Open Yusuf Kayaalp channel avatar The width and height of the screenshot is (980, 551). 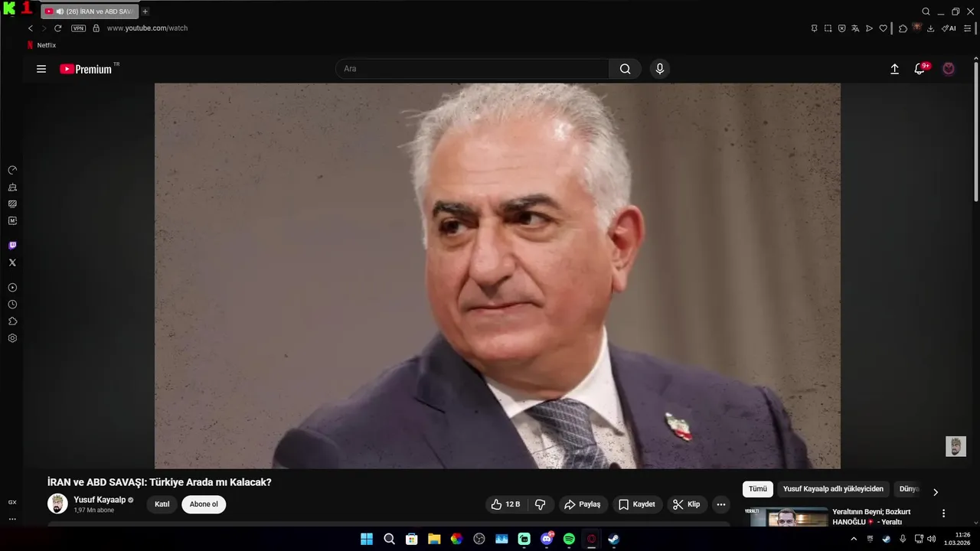point(57,504)
